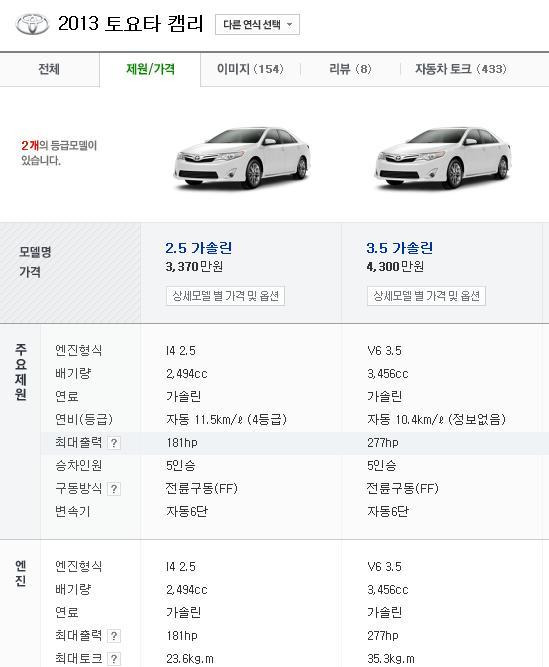This screenshot has width=549, height=667.
Task: Open the 3.5 가솔린 model link
Action: point(399,248)
